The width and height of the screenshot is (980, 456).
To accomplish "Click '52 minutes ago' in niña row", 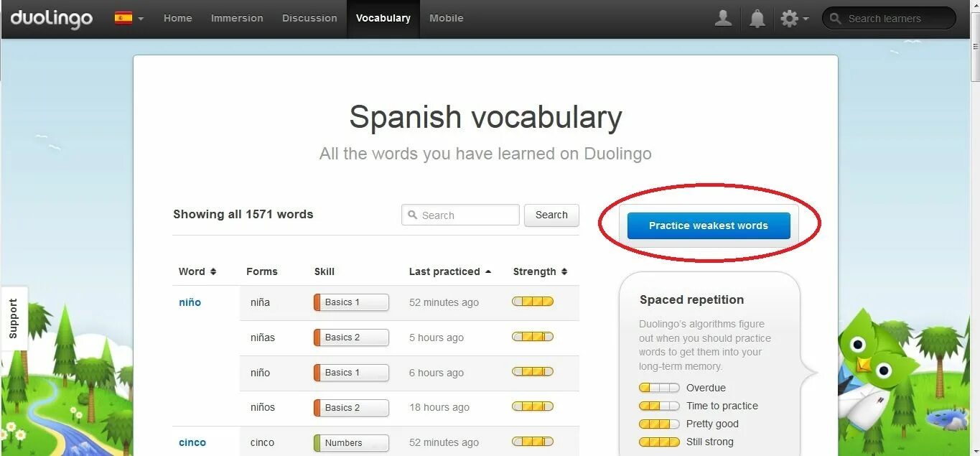I will click(444, 302).
